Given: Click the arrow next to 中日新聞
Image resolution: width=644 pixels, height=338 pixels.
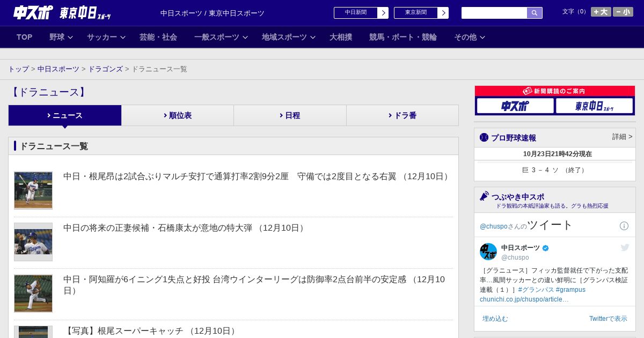Looking at the screenshot, I should tap(383, 13).
